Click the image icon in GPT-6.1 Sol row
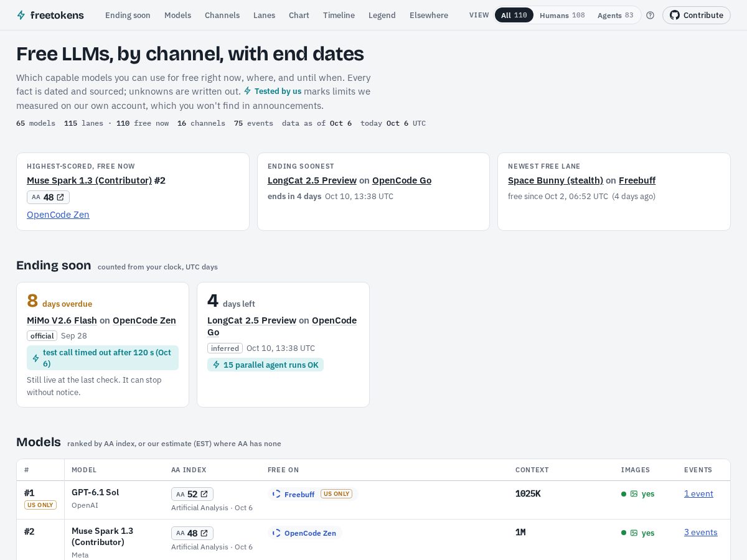The image size is (747, 560). [634, 494]
